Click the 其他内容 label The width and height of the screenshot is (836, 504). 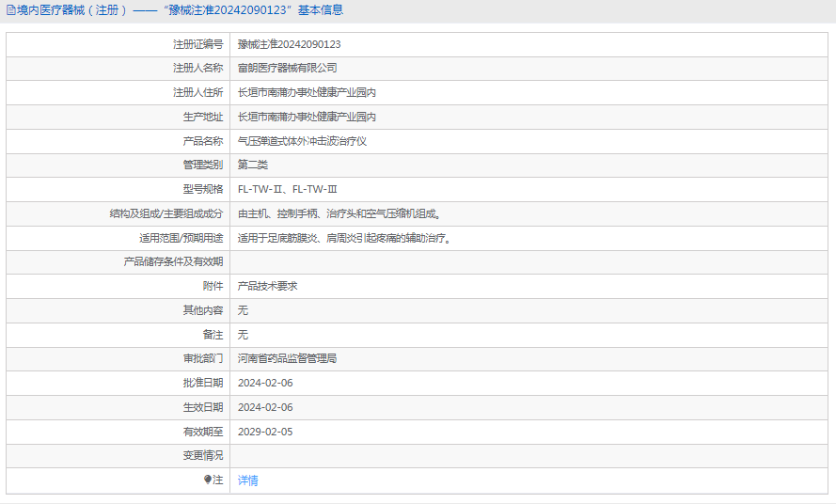(203, 310)
